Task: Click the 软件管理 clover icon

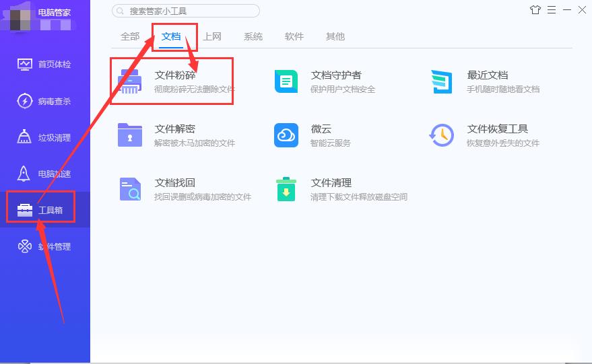Action: pyautogui.click(x=25, y=246)
